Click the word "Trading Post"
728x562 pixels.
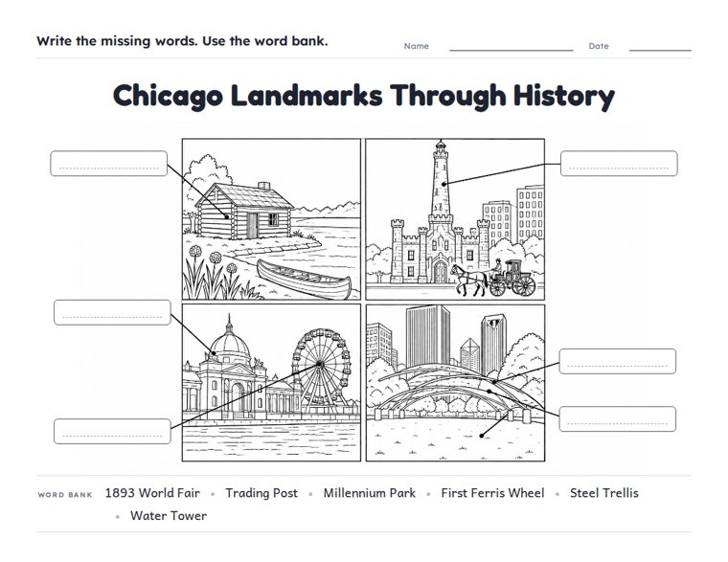262,493
